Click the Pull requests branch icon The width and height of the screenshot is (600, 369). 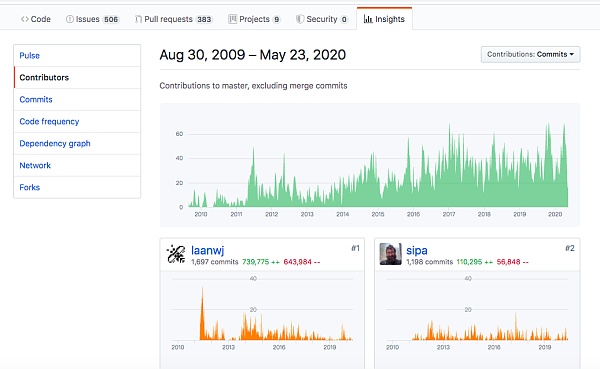point(138,19)
